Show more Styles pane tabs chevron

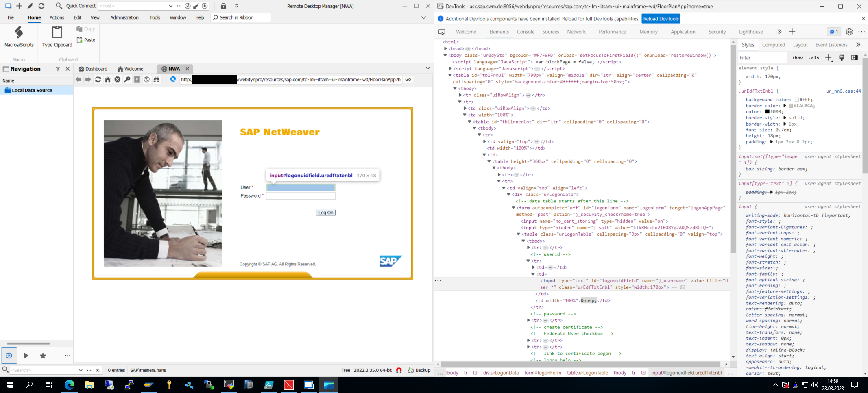(858, 45)
